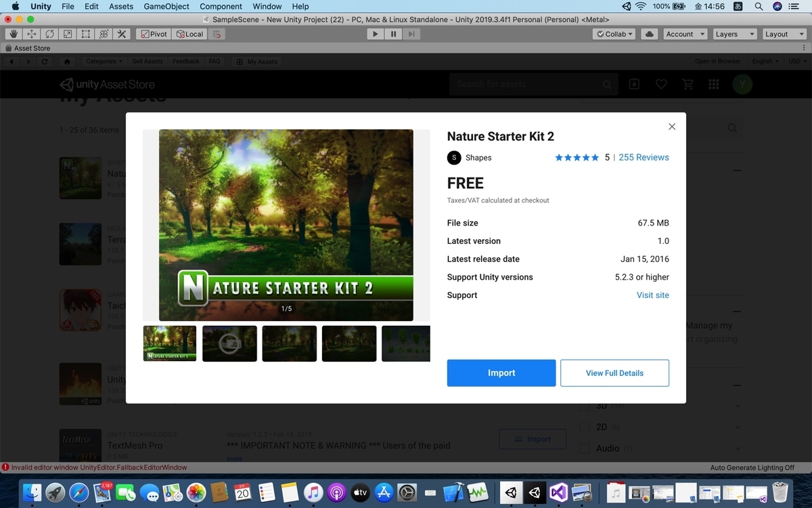Close the Nature Starter Kit 2 dialog
This screenshot has width=812, height=508.
pos(672,127)
